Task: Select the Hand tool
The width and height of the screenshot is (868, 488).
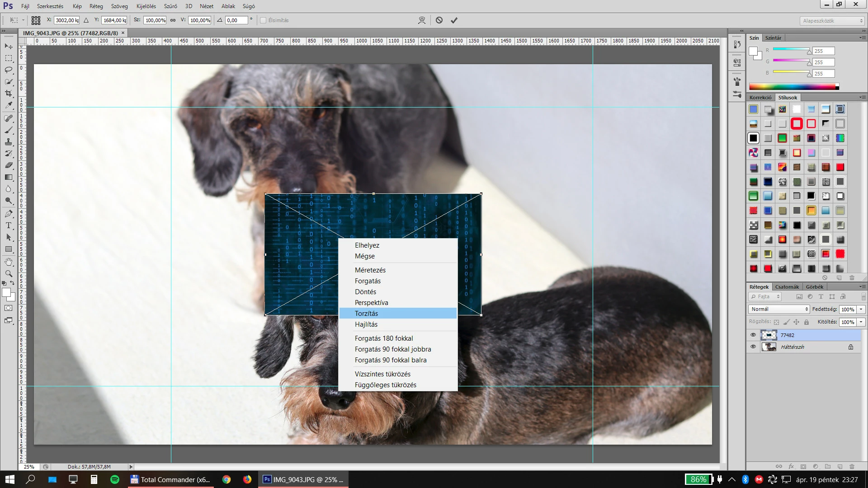Action: coord(9,262)
